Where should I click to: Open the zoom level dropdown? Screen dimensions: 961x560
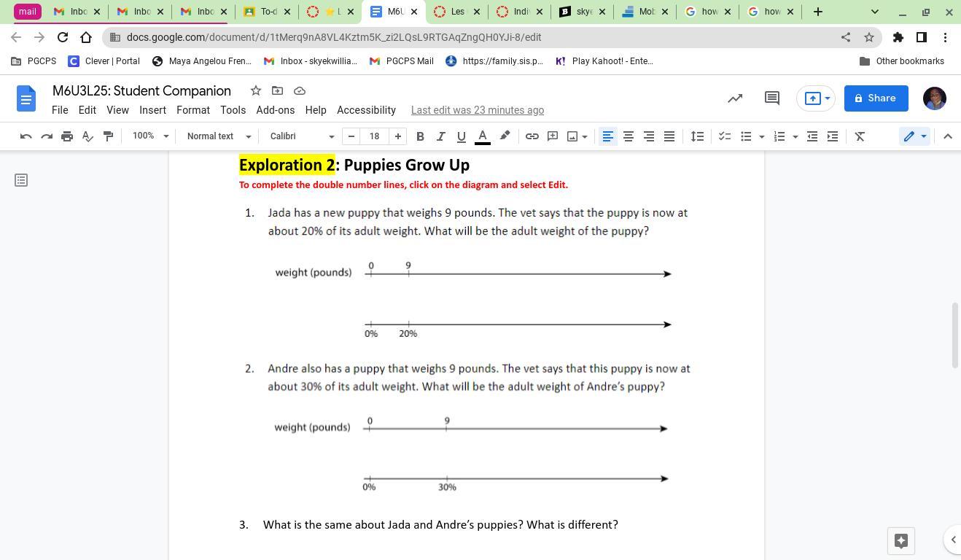point(149,136)
